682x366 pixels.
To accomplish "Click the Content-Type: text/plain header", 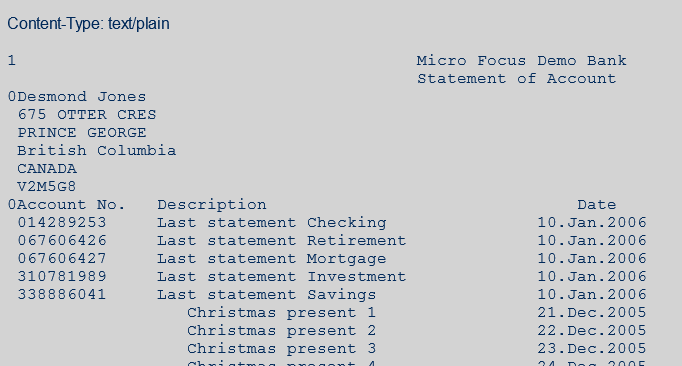I will click(x=88, y=24).
